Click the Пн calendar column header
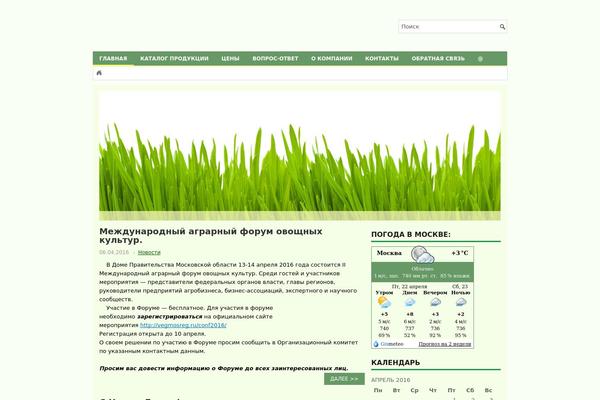The height and width of the screenshot is (400, 600). tap(378, 390)
